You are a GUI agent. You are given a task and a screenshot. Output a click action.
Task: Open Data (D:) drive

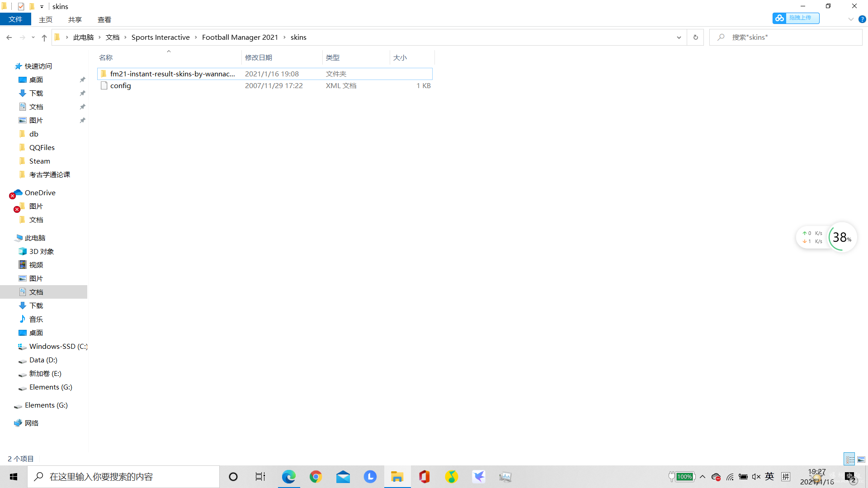[43, 360]
